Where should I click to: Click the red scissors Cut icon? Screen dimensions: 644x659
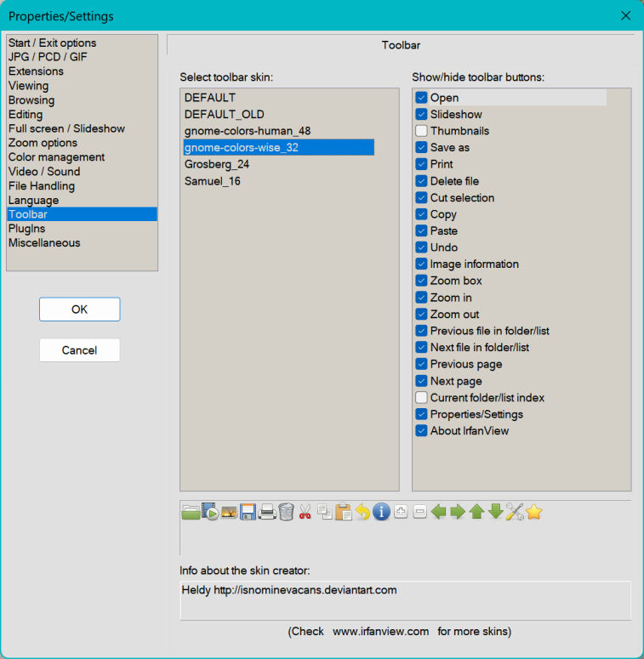(305, 512)
